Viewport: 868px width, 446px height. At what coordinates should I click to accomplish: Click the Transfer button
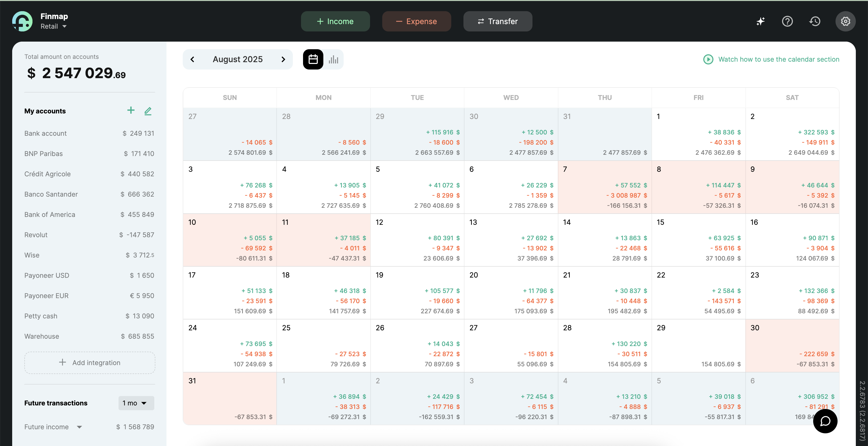[498, 21]
